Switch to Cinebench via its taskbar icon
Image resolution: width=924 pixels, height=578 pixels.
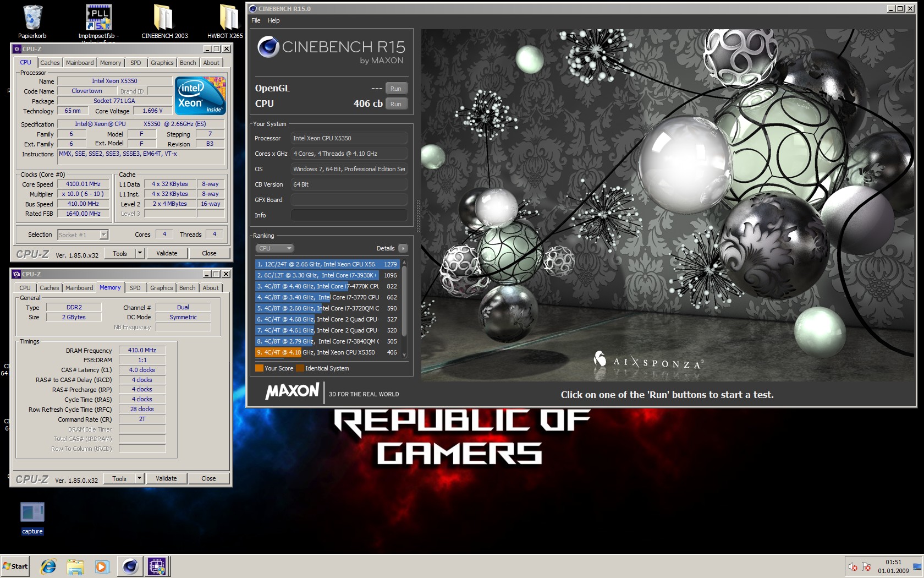coord(130,566)
